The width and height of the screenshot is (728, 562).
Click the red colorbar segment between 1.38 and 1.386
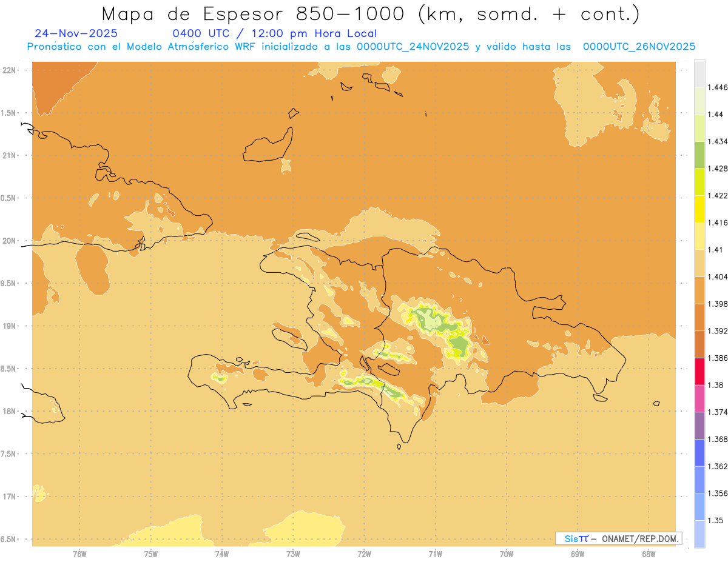(699, 371)
